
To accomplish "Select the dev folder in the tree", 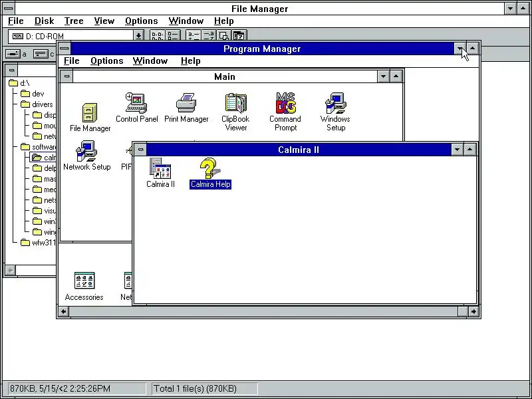I will click(x=32, y=94).
